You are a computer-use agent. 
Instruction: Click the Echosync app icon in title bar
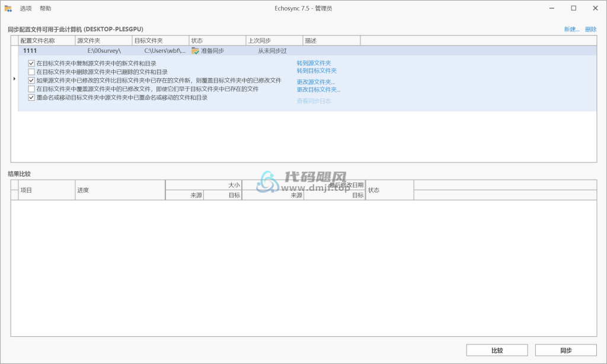[8, 8]
